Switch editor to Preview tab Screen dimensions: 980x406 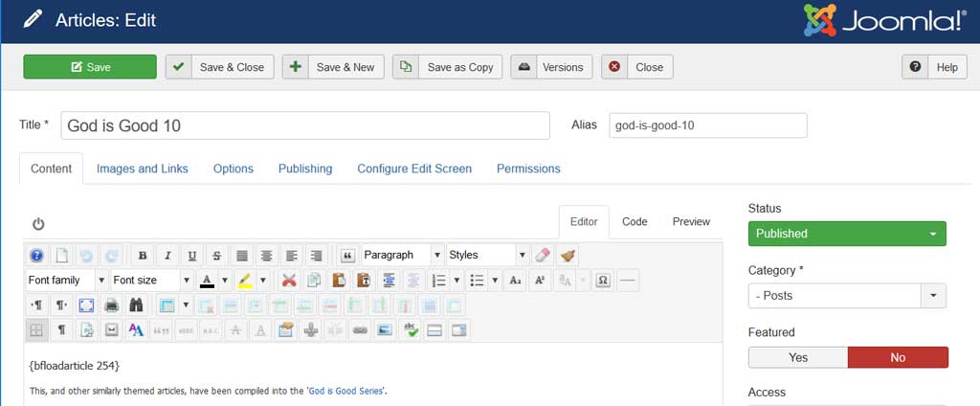691,221
